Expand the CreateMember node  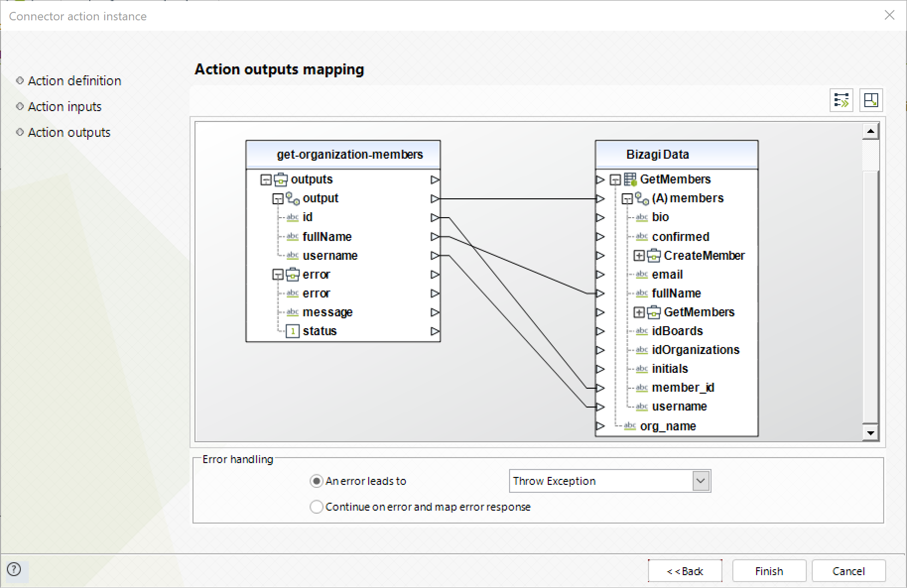coord(639,256)
